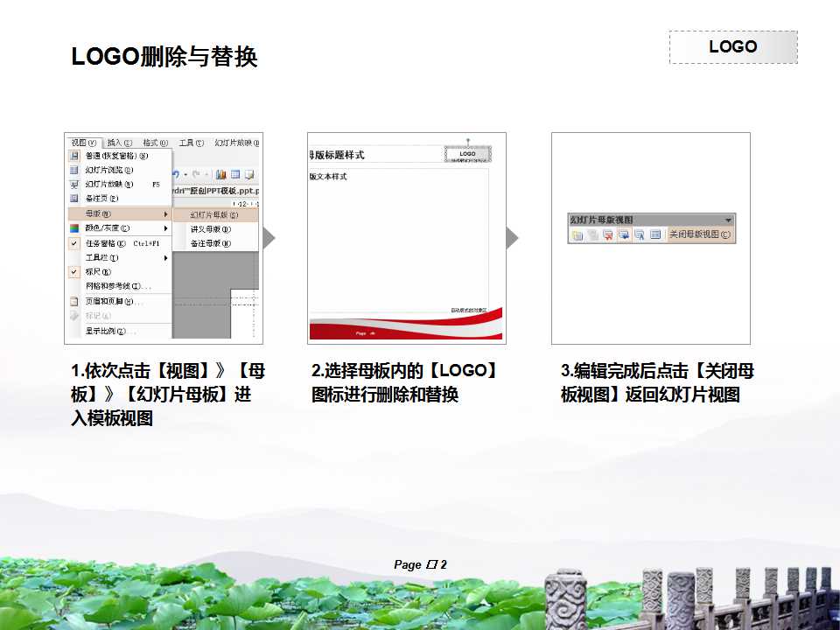Select the Insert New Slide Master icon
The width and height of the screenshot is (840, 630).
(577, 234)
